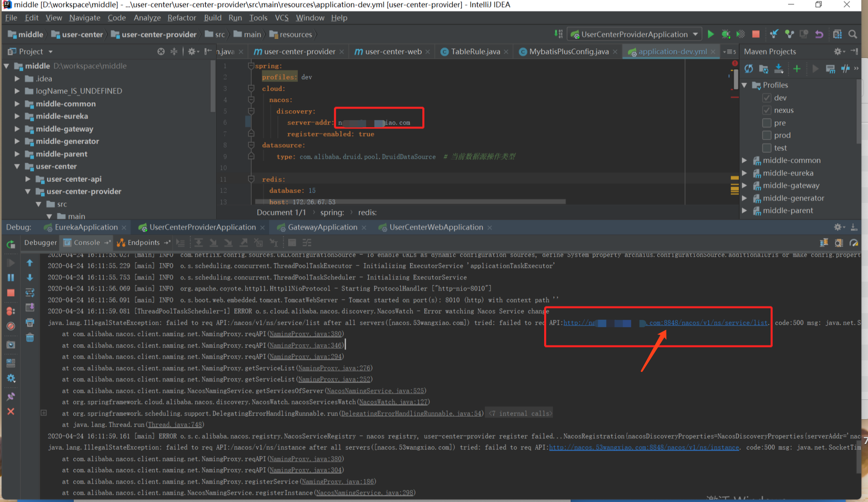This screenshot has height=502, width=868.
Task: Click the Rerun icon in Debug panel
Action: [x=11, y=244]
